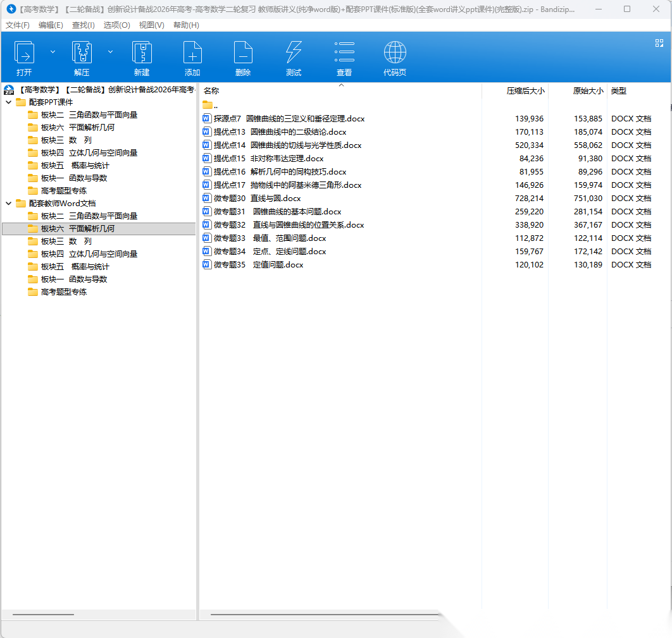Viewport: 672px width, 638px height.
Task: Click the Code page (代码页) globe icon
Action: [395, 53]
